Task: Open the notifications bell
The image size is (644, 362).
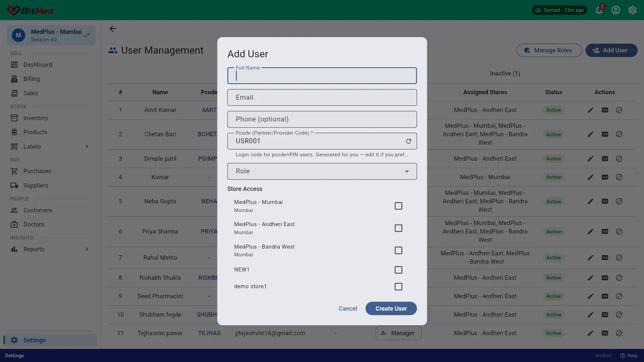Action: click(x=599, y=10)
